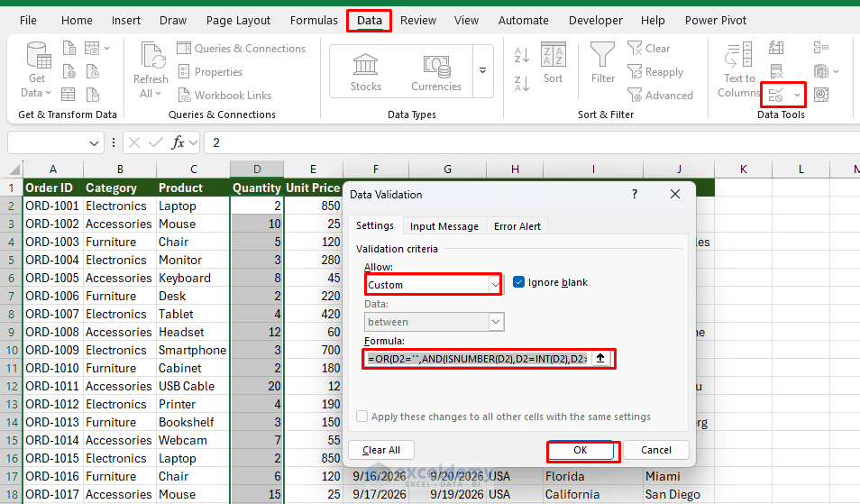Image resolution: width=860 pixels, height=504 pixels.
Task: Switch to the Home ribbon tab
Action: click(77, 21)
